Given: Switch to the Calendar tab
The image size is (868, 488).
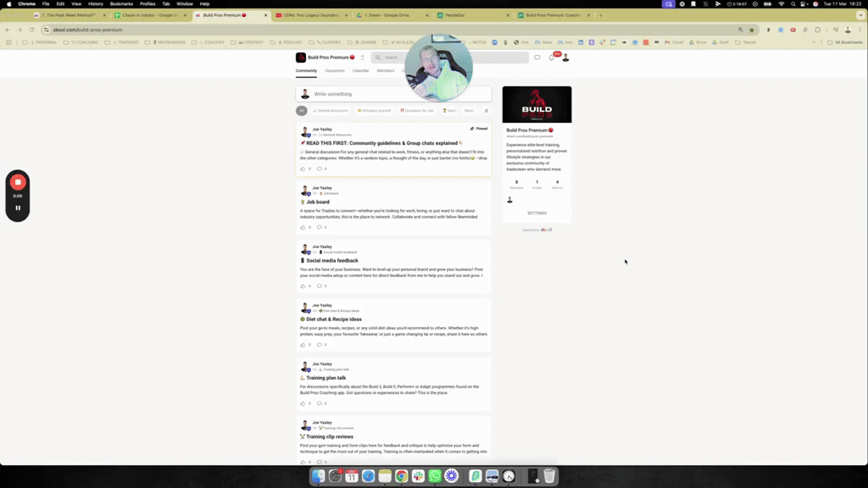Looking at the screenshot, I should tap(360, 71).
